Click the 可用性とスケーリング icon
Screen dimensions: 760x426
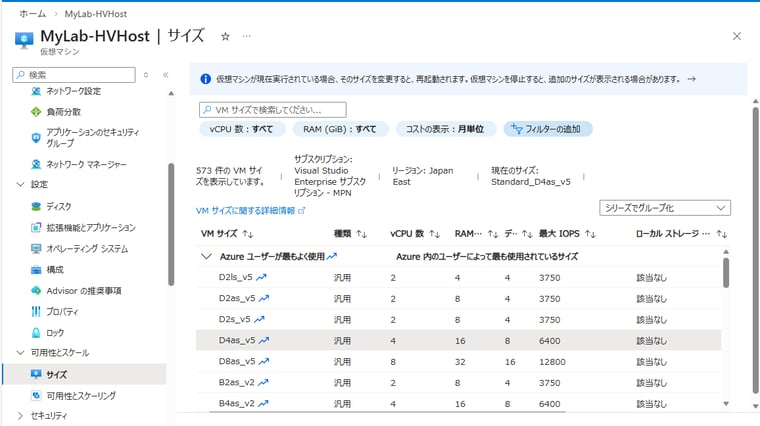(x=36, y=395)
